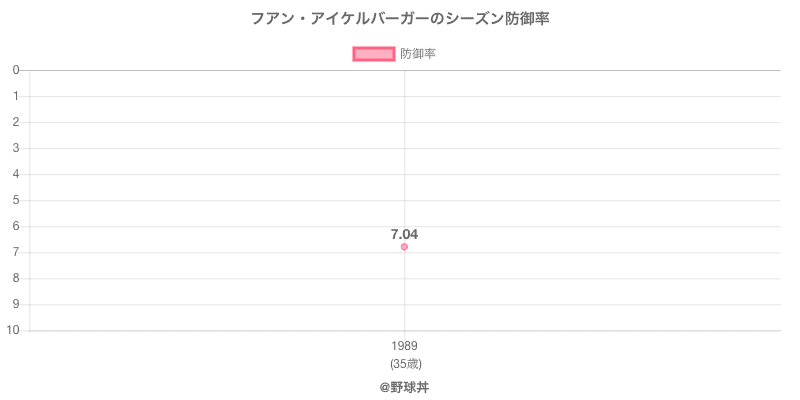This screenshot has height=400, width=800.
Task: Click the y-axis tick label 6
Action: point(17,226)
